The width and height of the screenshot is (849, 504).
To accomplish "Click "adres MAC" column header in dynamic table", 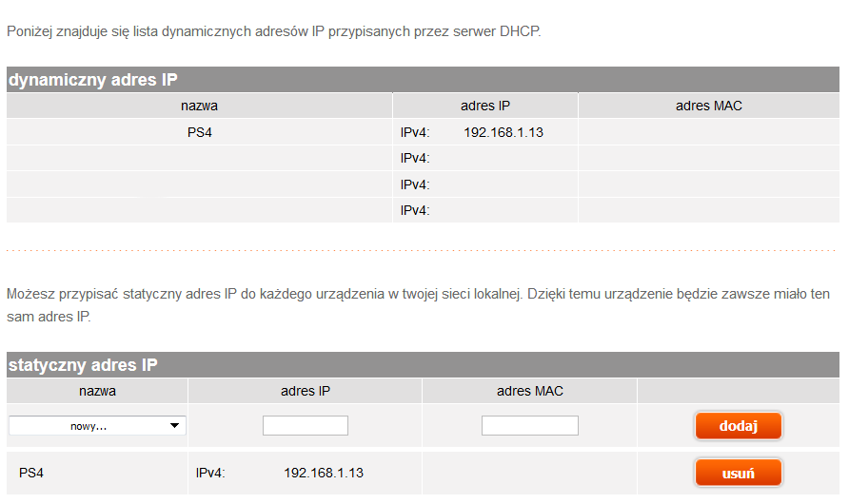I will [708, 106].
